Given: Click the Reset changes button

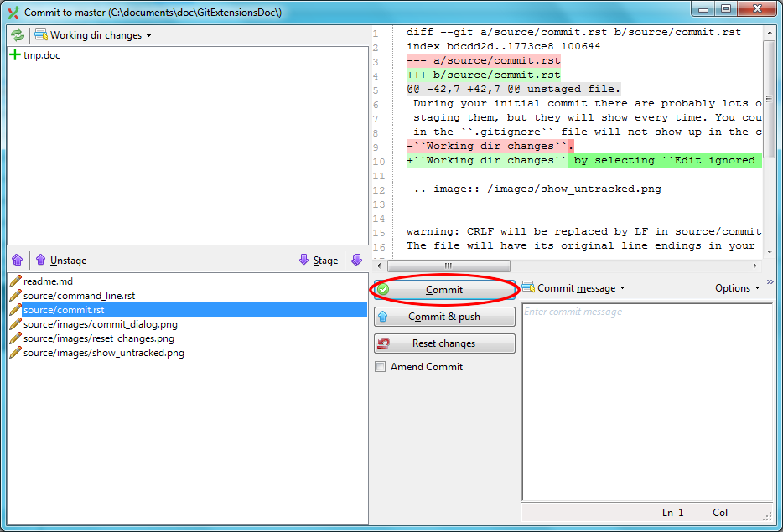Looking at the screenshot, I should click(x=444, y=343).
